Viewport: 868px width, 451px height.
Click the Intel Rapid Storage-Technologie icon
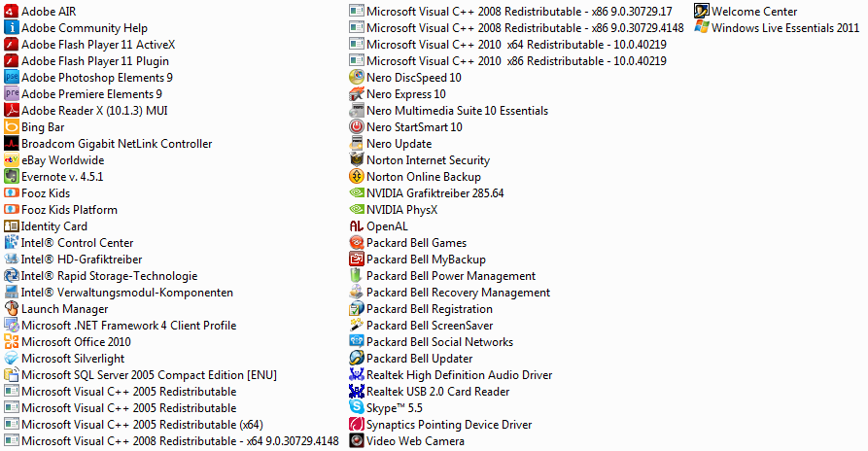coord(11,276)
